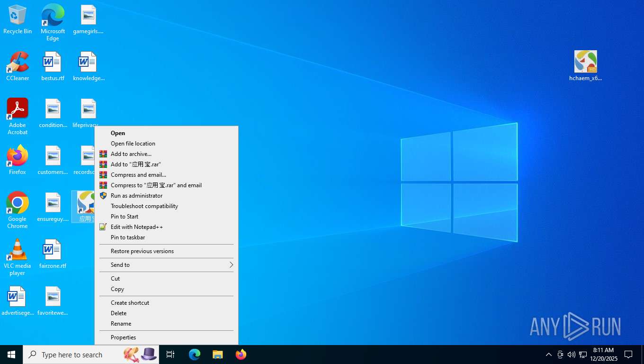Choose Create shortcut

click(x=166, y=303)
